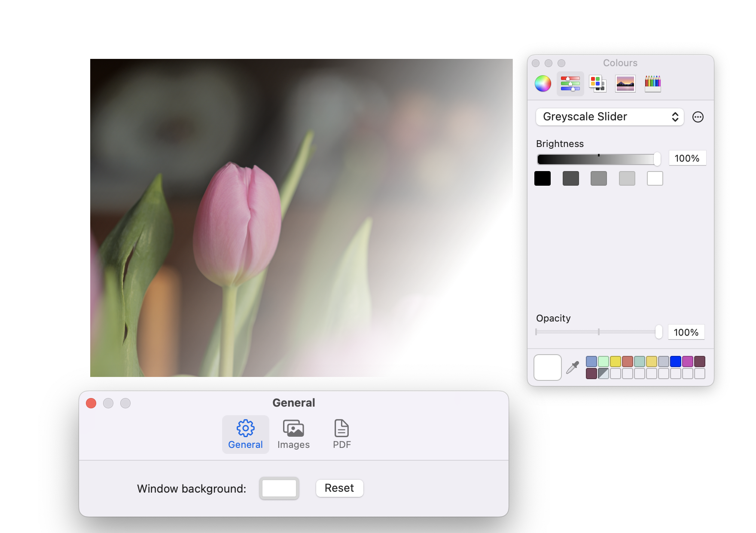Select the half-transparent grey saved swatch

(x=604, y=374)
